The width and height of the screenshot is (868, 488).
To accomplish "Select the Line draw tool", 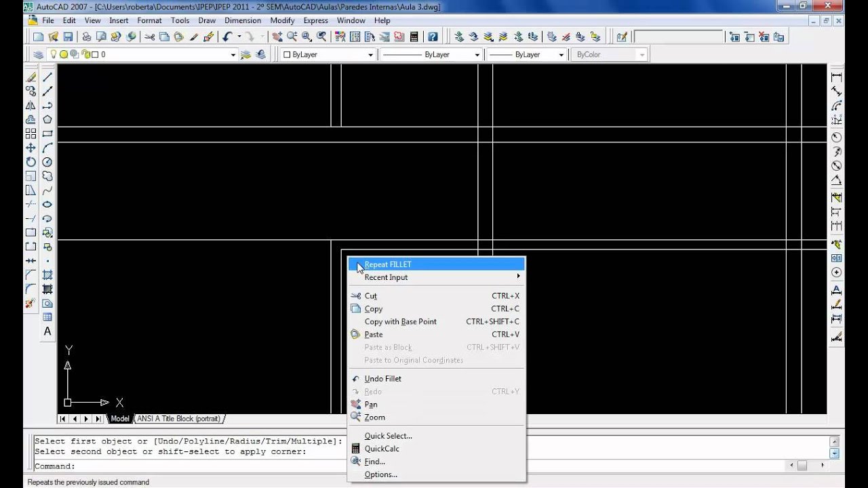I will tap(47, 77).
